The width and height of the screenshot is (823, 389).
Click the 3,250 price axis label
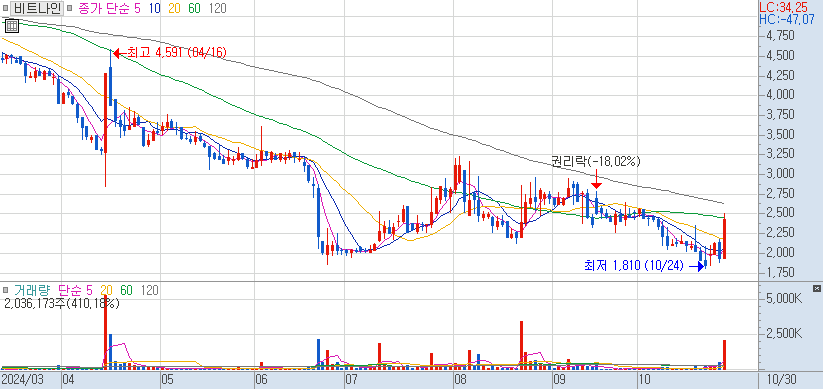(x=780, y=154)
